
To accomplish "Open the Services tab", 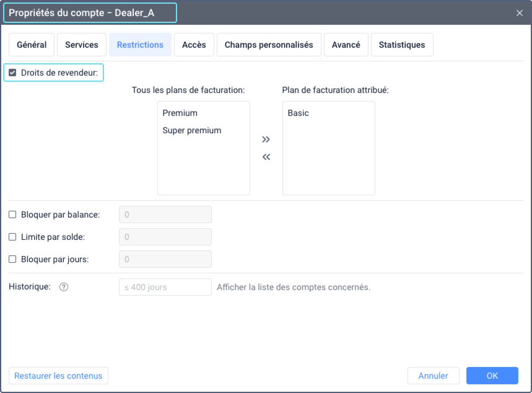I will (x=81, y=45).
